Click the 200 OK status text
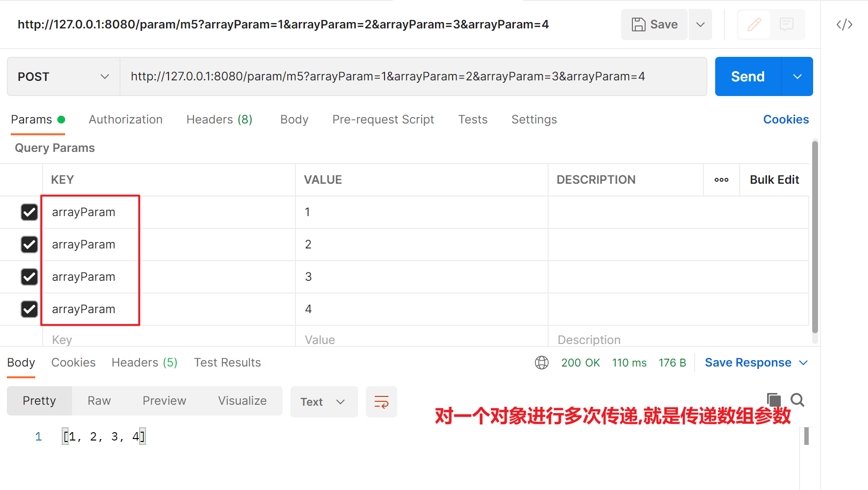 pyautogui.click(x=580, y=363)
